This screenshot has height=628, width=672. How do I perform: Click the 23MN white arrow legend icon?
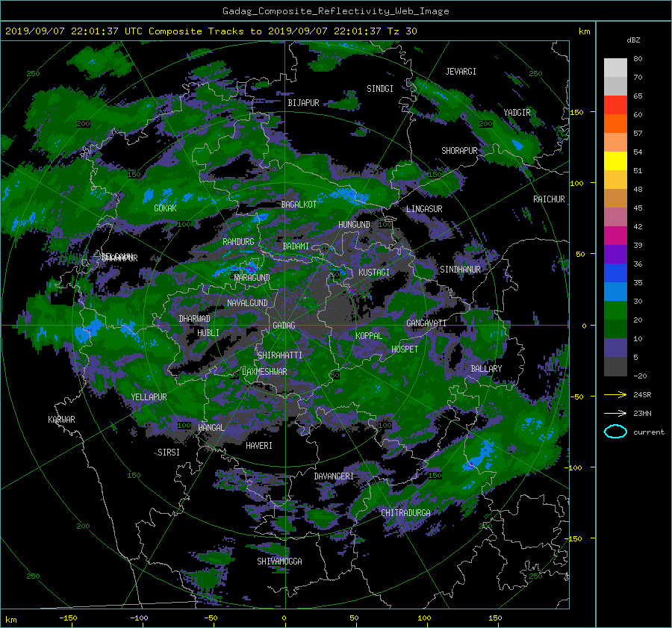pyautogui.click(x=615, y=413)
